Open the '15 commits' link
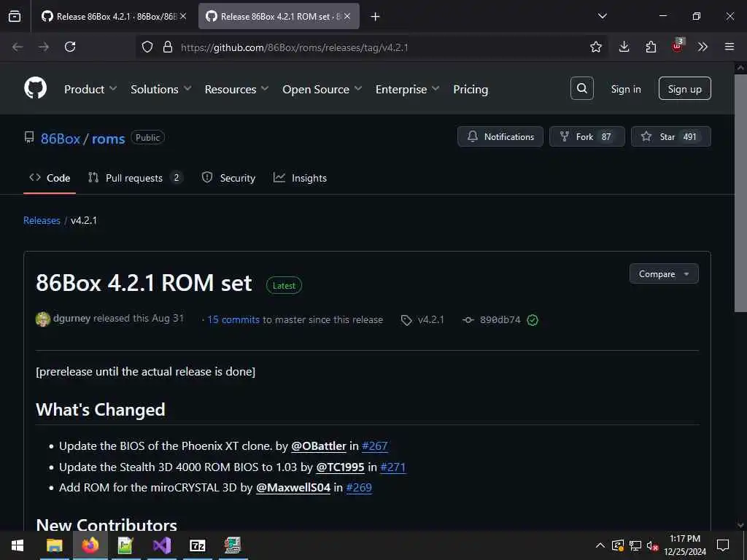The width and height of the screenshot is (747, 560). pyautogui.click(x=233, y=319)
